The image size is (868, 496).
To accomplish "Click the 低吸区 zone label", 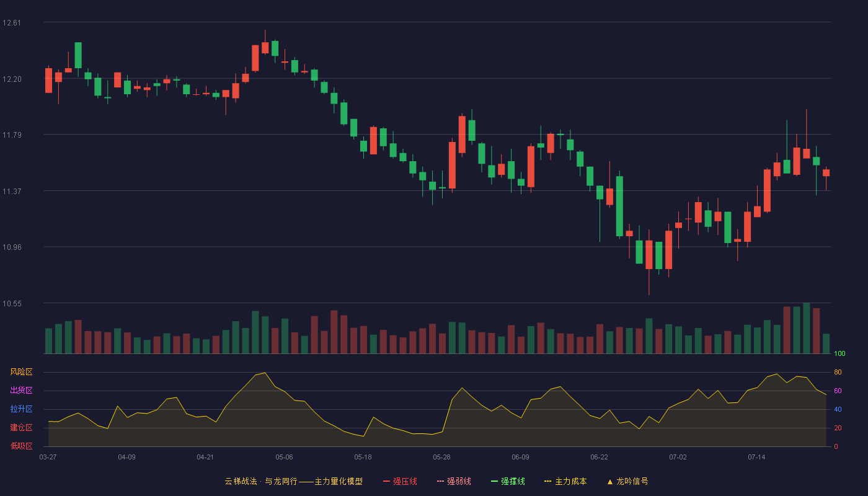I will (21, 446).
